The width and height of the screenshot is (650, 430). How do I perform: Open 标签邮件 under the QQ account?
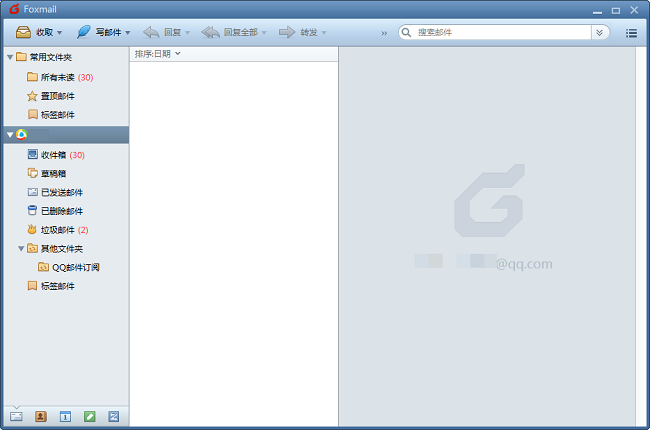click(x=58, y=286)
